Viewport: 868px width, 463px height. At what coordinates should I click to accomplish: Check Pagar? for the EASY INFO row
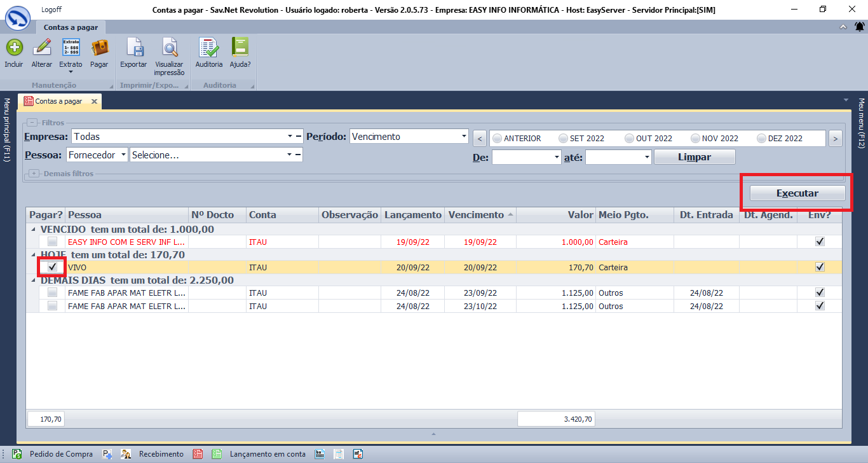click(x=52, y=242)
